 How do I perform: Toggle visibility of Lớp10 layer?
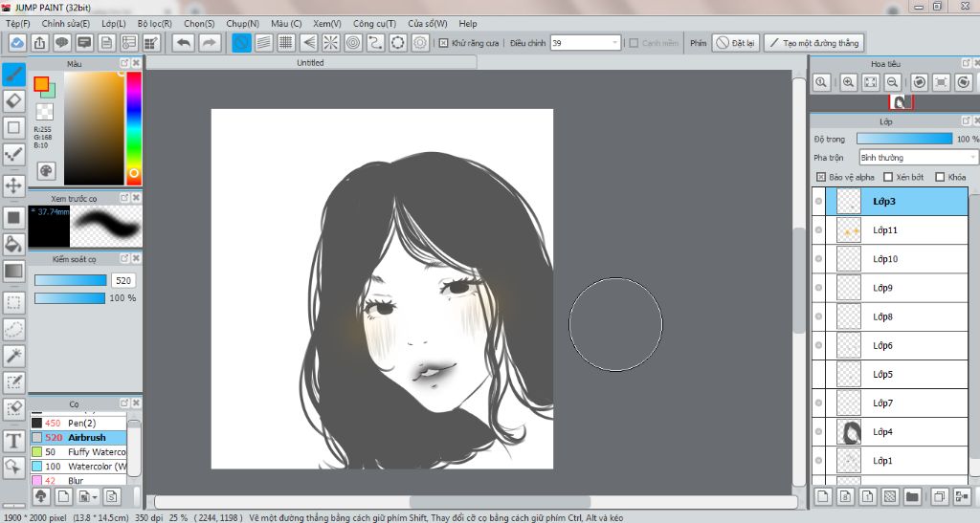[819, 259]
